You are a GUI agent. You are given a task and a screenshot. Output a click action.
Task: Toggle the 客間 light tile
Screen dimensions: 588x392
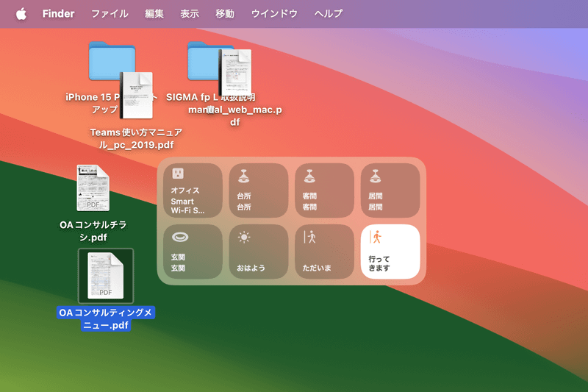[x=324, y=190]
